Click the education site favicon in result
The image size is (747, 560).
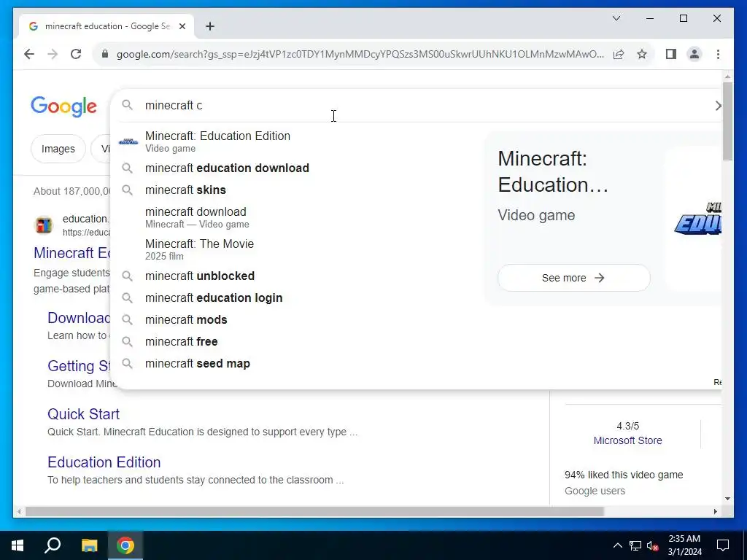44,225
